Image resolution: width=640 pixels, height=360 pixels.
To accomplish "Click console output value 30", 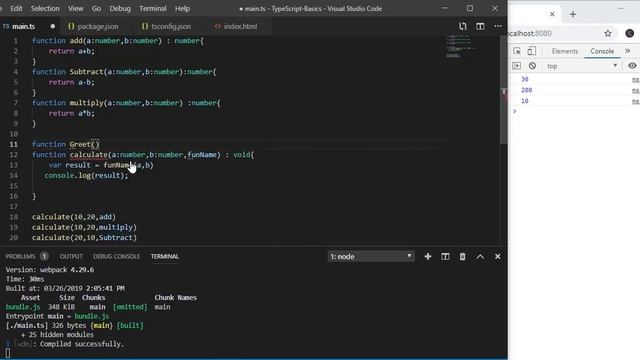I will pos(524,79).
